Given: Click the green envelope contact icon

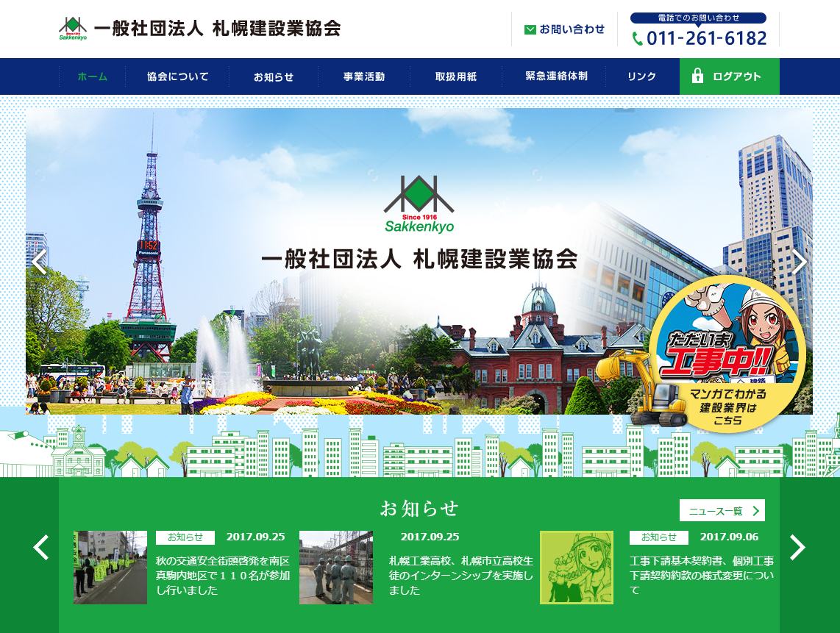Looking at the screenshot, I should coord(530,29).
